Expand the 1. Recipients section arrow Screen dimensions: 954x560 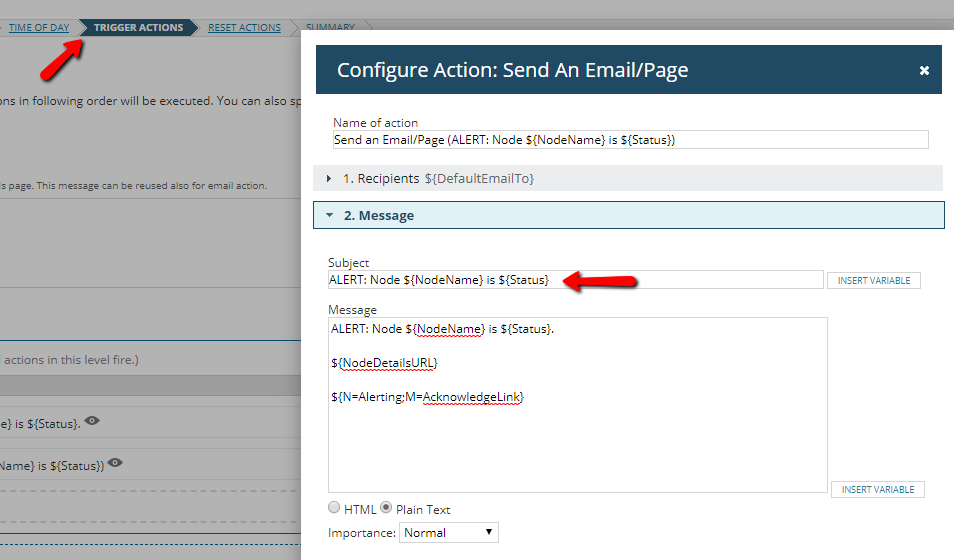click(330, 178)
